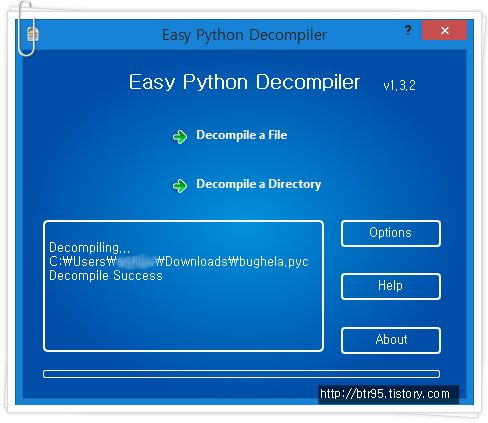
Task: Click the 'Decompiling...' log line
Action: pyautogui.click(x=89, y=248)
